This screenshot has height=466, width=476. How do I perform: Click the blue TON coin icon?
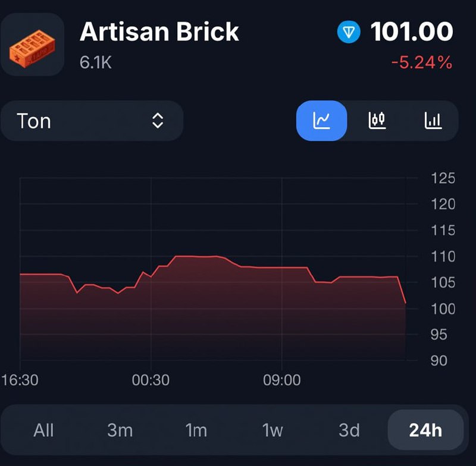pos(349,32)
